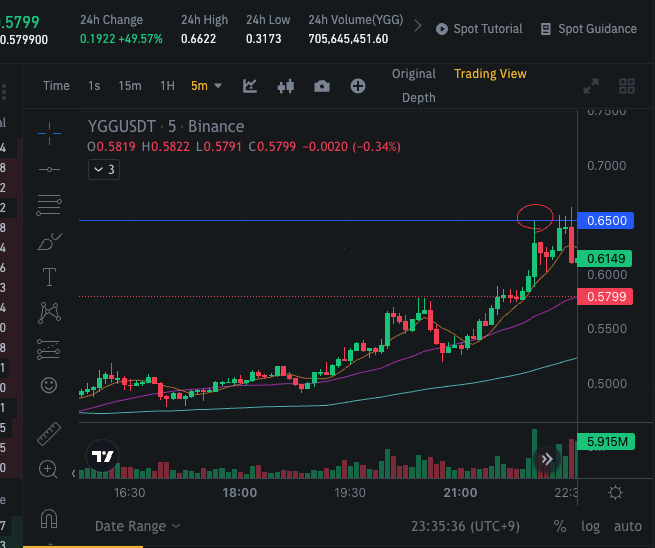The image size is (655, 548).
Task: Click the 16:30 time axis label
Action: coord(129,492)
